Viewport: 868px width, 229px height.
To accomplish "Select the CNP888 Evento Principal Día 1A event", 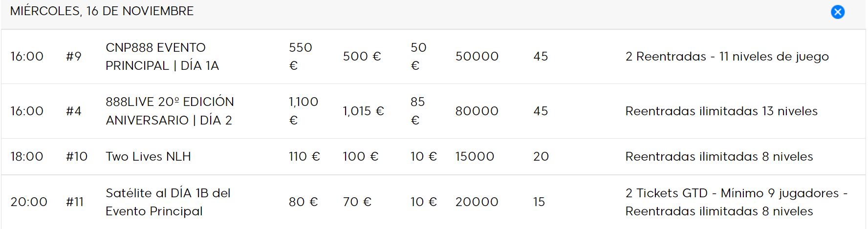I will 162,57.
